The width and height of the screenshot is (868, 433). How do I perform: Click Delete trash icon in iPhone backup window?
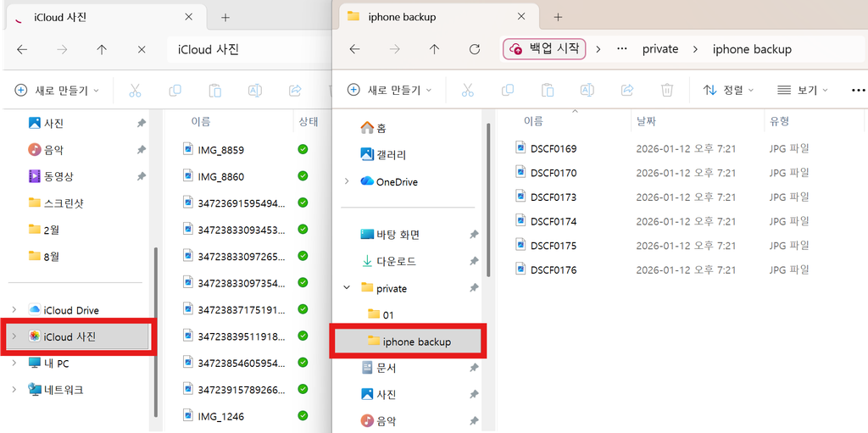click(x=668, y=91)
